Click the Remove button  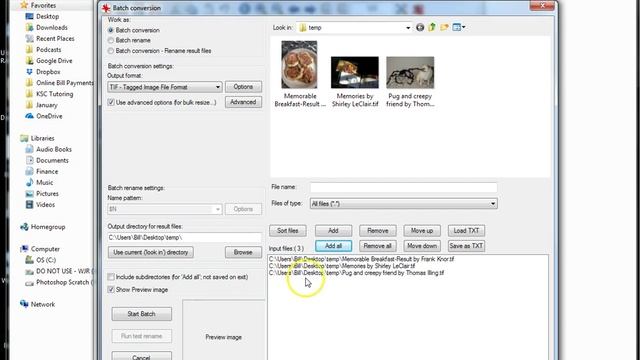[x=378, y=231]
